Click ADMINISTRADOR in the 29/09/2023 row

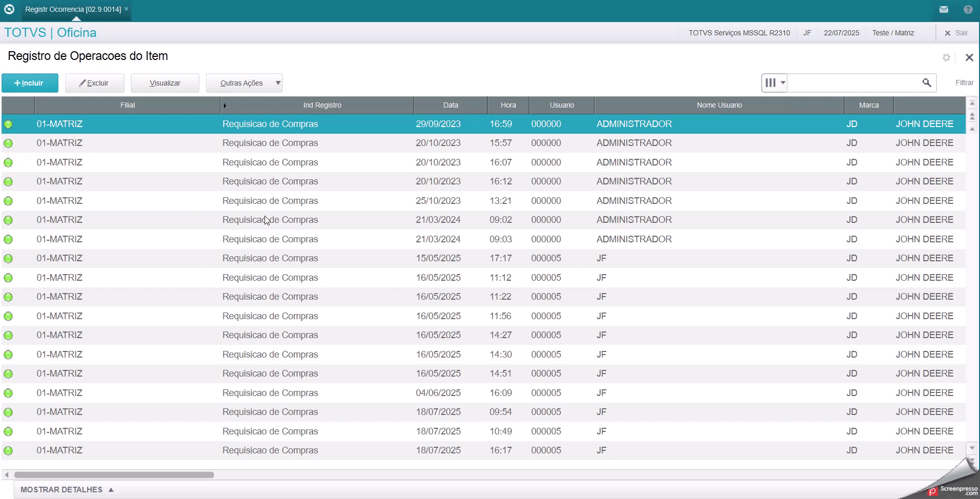[634, 124]
